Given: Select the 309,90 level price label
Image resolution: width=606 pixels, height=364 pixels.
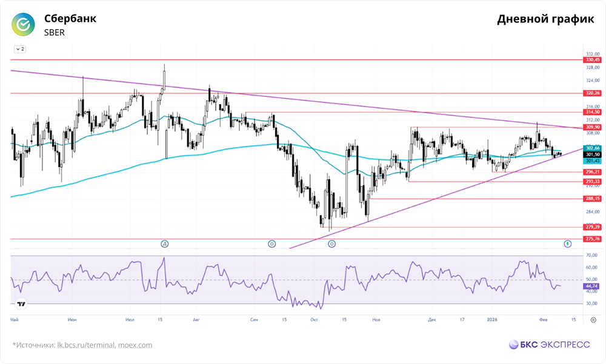Looking at the screenshot, I should click(x=593, y=127).
